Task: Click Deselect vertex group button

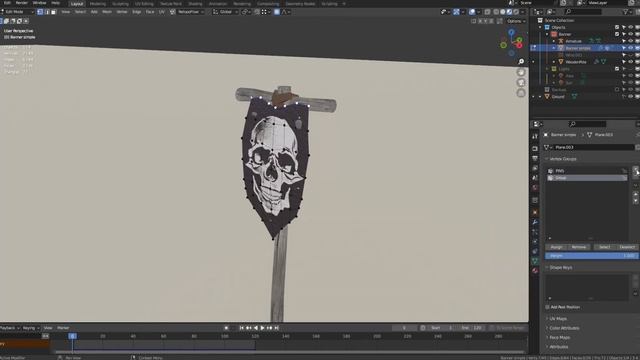Action: (627, 247)
